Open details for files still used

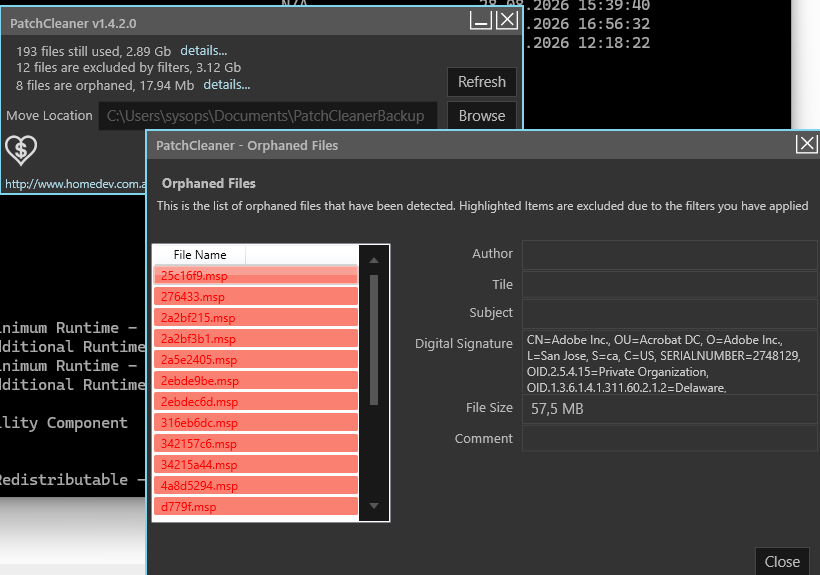click(x=203, y=51)
